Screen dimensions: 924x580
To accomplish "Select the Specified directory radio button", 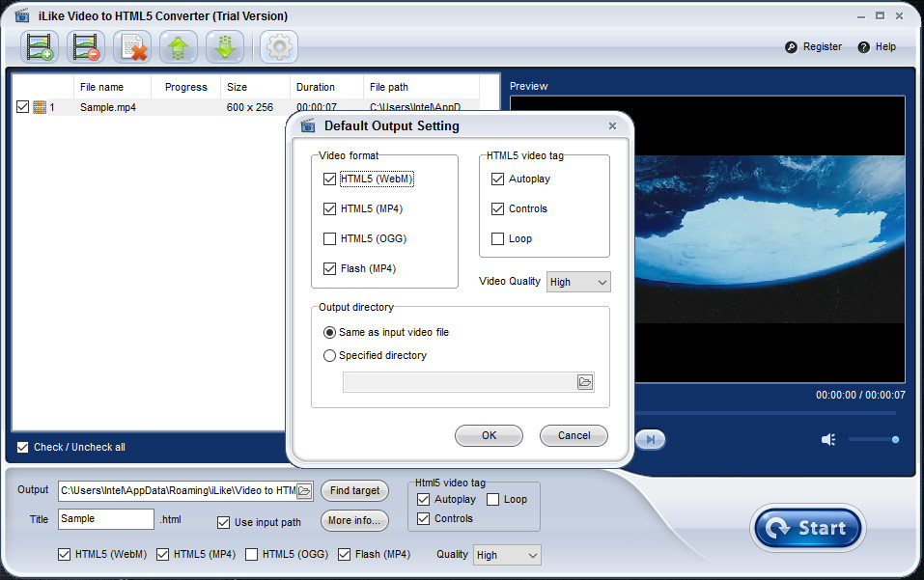I will click(x=330, y=355).
